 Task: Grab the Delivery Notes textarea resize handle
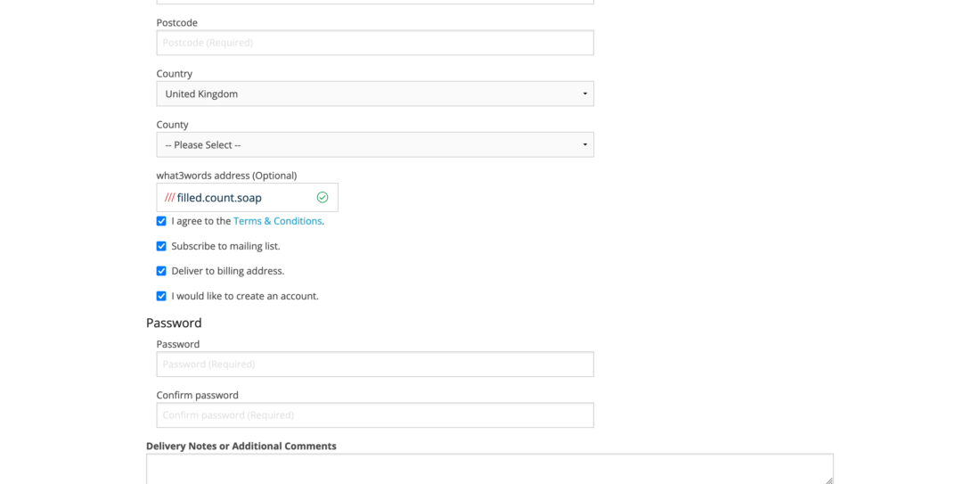(829, 480)
